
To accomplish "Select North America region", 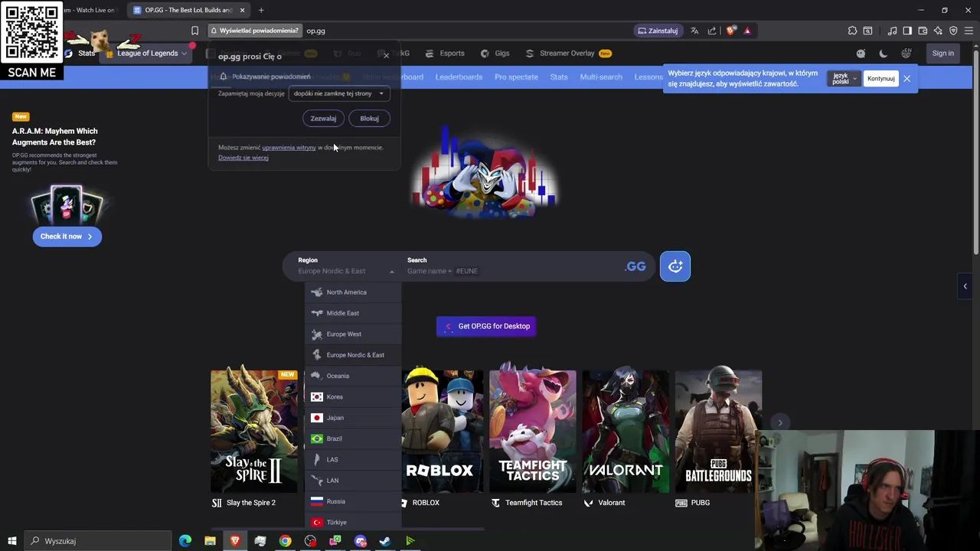I will [x=353, y=292].
